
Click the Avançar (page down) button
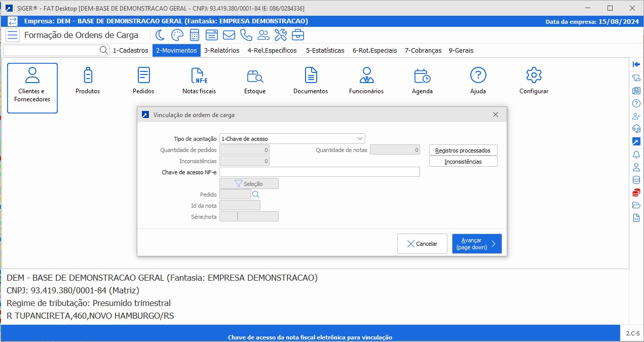(x=476, y=244)
